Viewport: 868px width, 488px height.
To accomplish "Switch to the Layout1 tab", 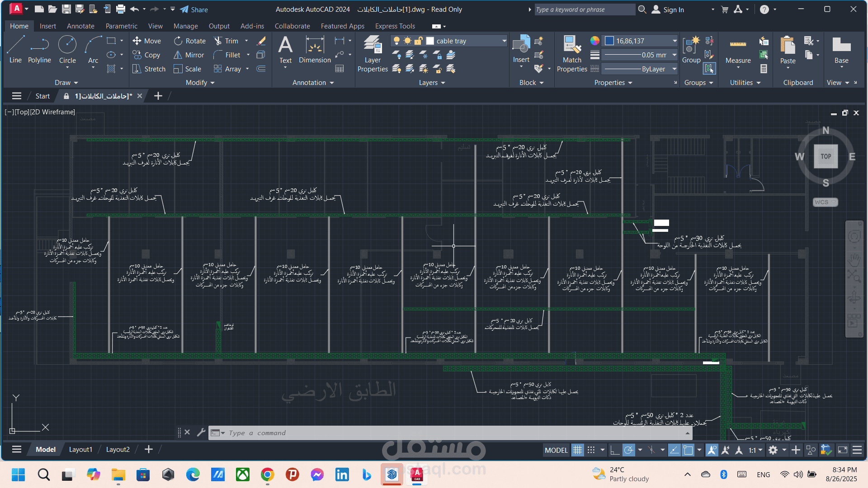I will pos(80,449).
